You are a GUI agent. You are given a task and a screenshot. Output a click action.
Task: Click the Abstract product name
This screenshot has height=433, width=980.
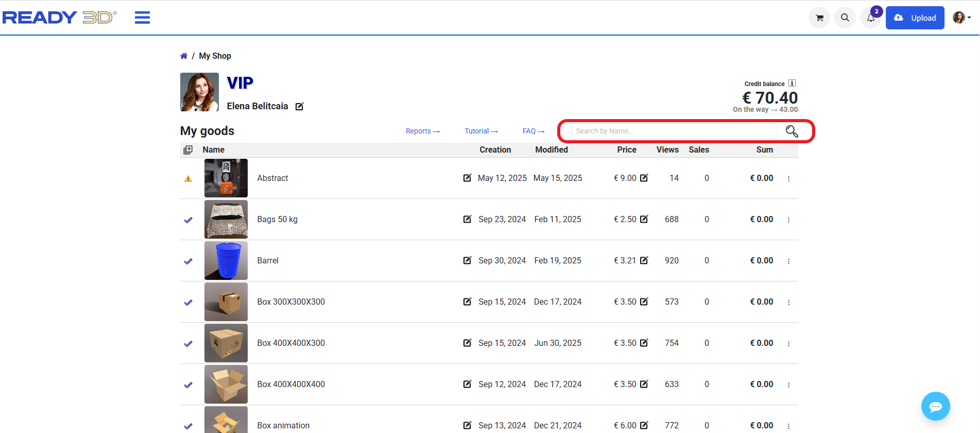point(272,178)
